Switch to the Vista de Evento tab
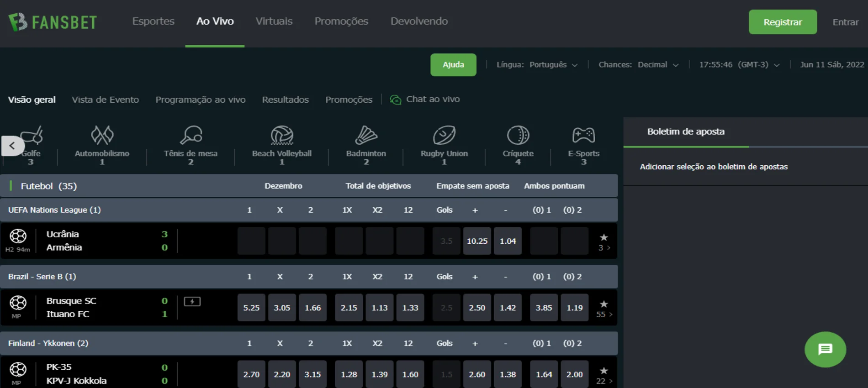 [x=105, y=100]
